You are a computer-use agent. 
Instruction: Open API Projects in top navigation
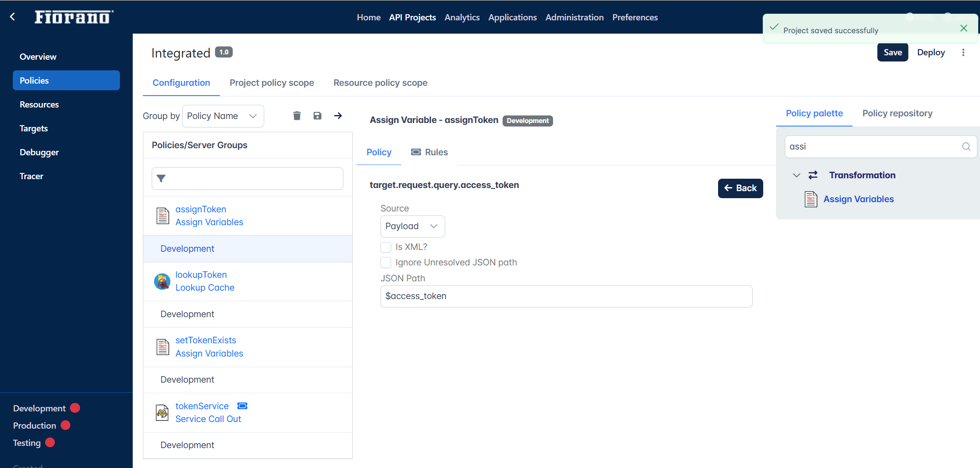tap(412, 17)
